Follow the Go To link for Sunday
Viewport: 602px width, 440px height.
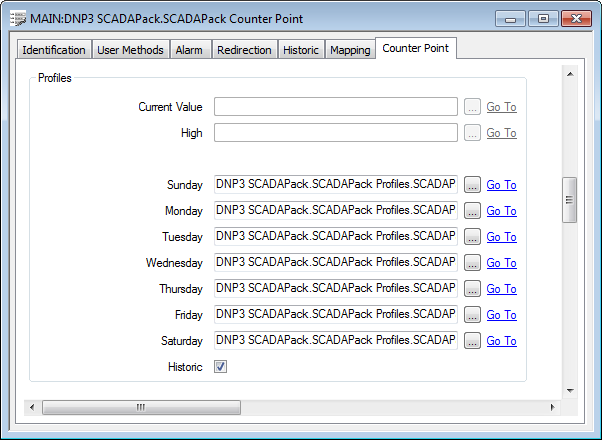tap(501, 185)
